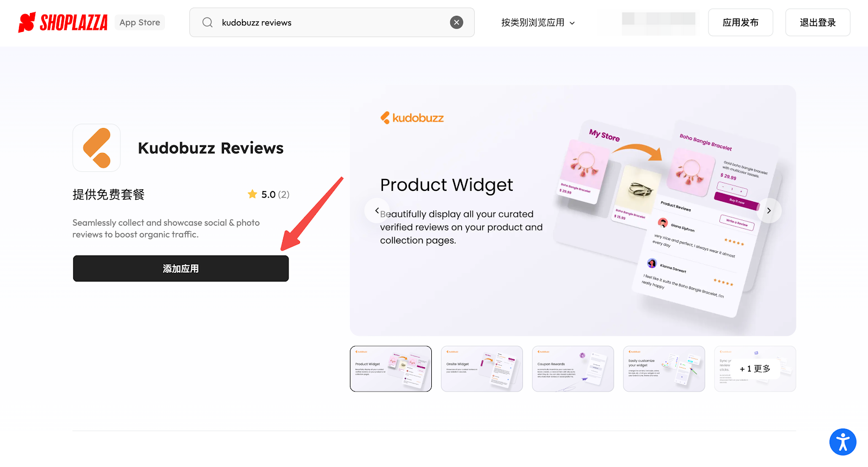Click the kudobuzz logo in banner
This screenshot has height=467, width=868.
point(412,118)
